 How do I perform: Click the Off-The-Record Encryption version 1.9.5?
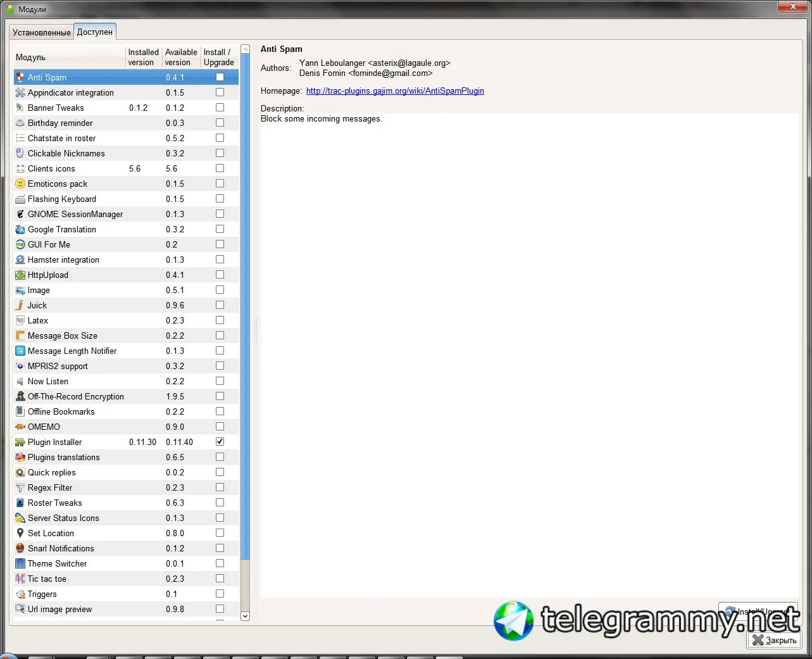[175, 396]
